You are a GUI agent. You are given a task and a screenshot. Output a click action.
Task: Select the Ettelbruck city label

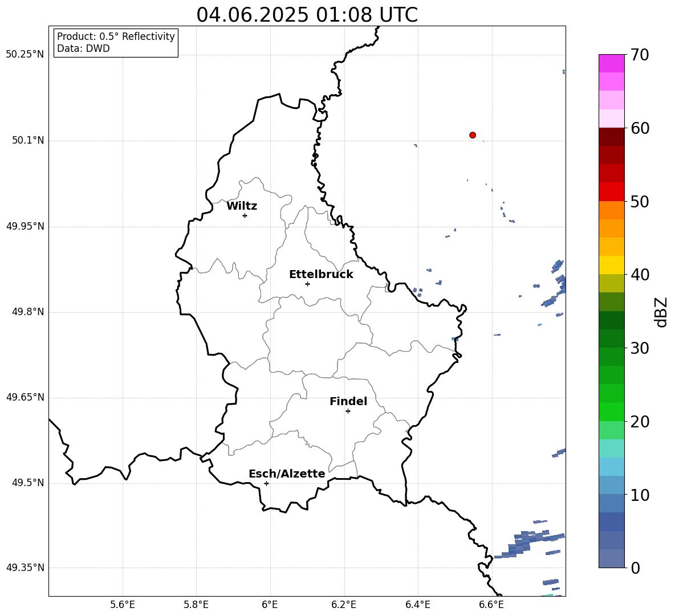tap(321, 275)
